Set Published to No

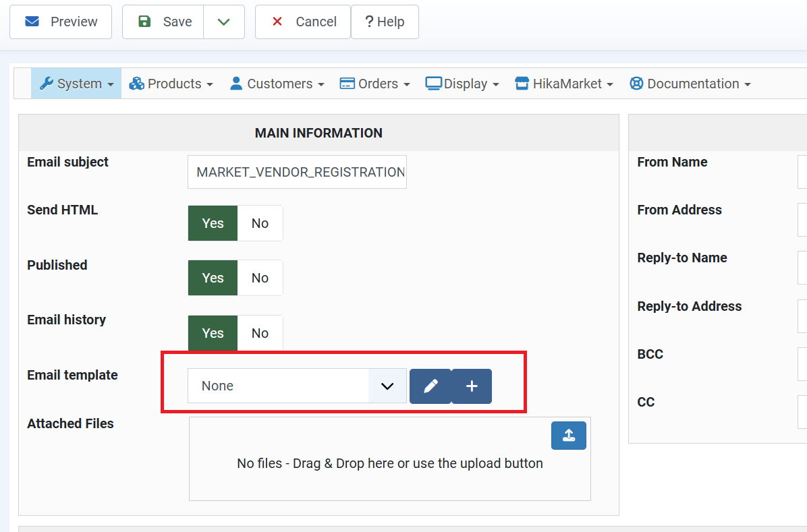pyautogui.click(x=260, y=278)
